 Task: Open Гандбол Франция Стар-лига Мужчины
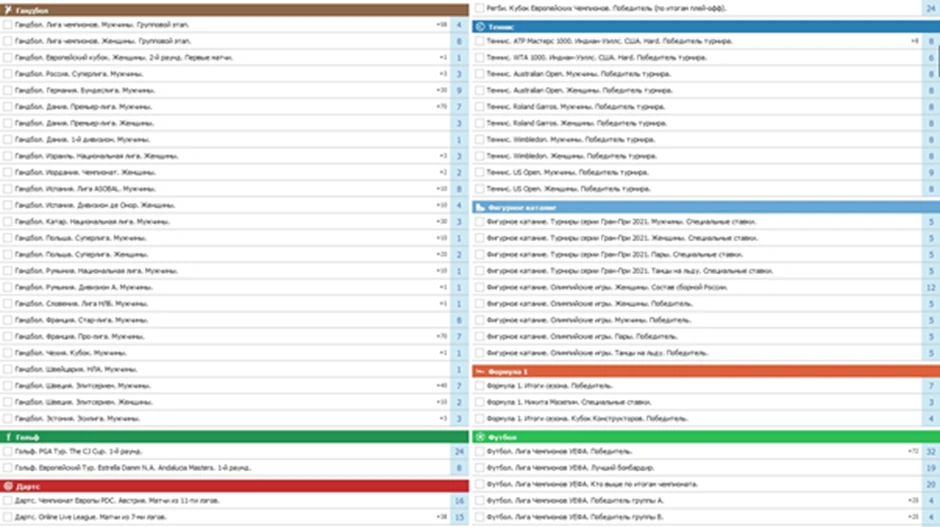pos(82,320)
